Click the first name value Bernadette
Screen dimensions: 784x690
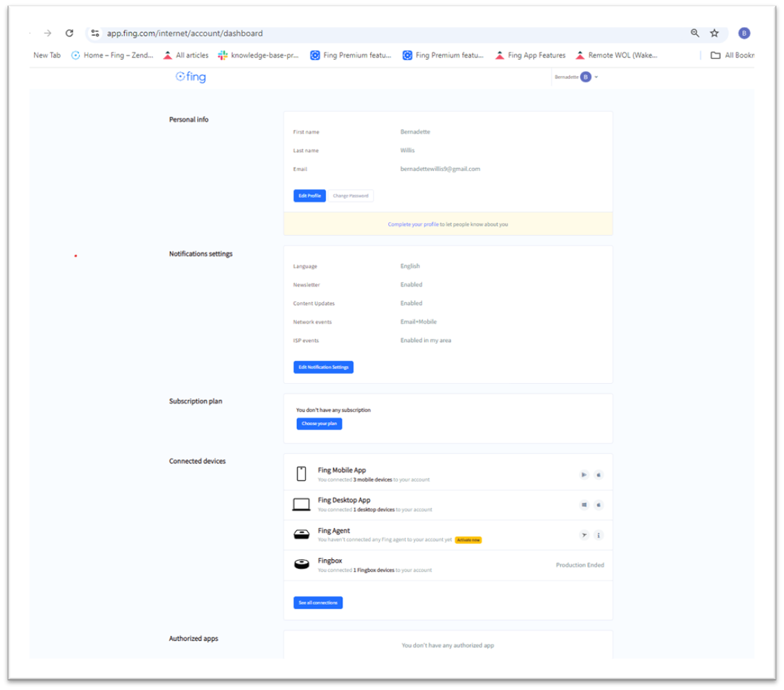[x=415, y=132]
